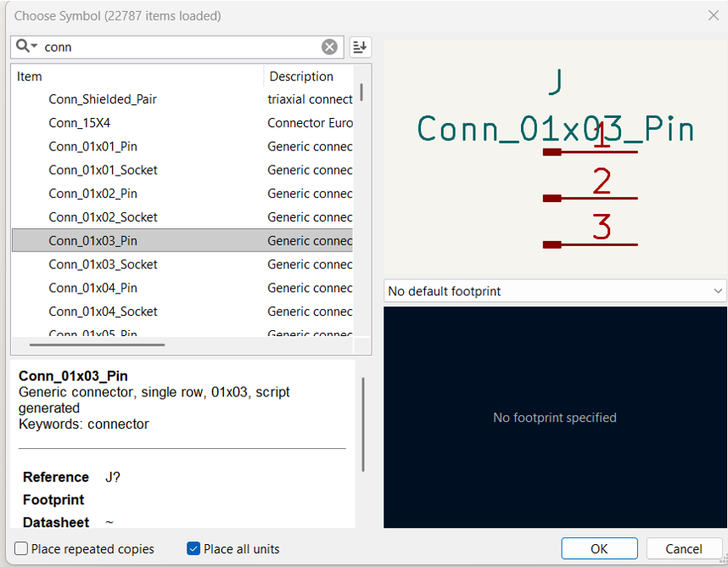Cancel the Choose Symbol dialog
728x567 pixels.
[683, 549]
